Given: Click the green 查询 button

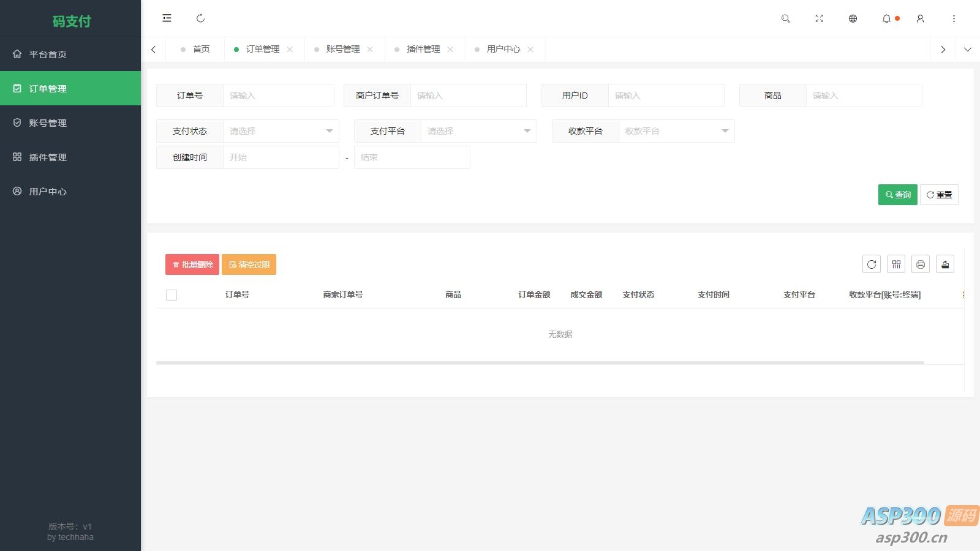Looking at the screenshot, I should (897, 195).
